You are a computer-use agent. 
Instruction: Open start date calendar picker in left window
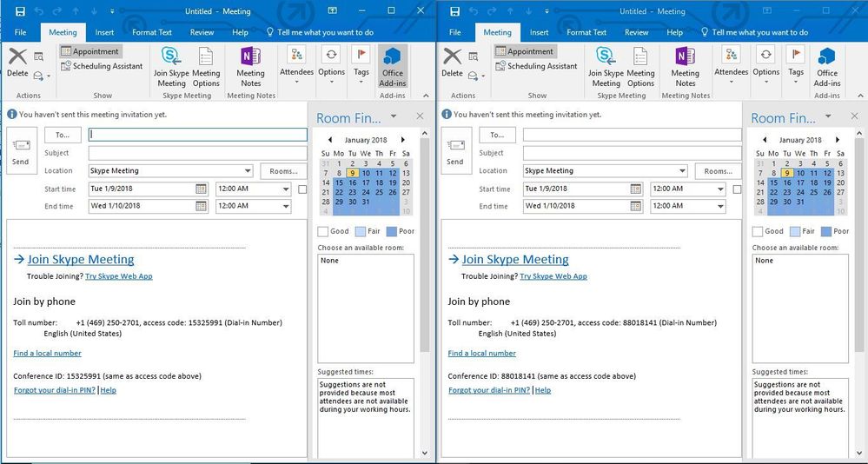coord(202,189)
